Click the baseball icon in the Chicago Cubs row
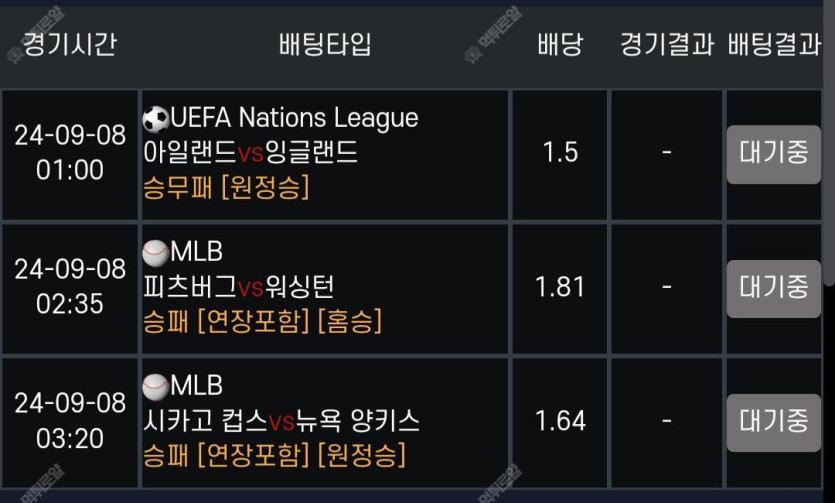835x503 pixels. 155,386
